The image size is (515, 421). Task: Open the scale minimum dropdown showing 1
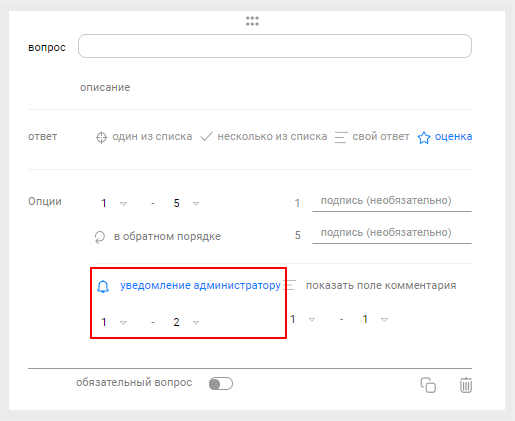click(x=114, y=203)
